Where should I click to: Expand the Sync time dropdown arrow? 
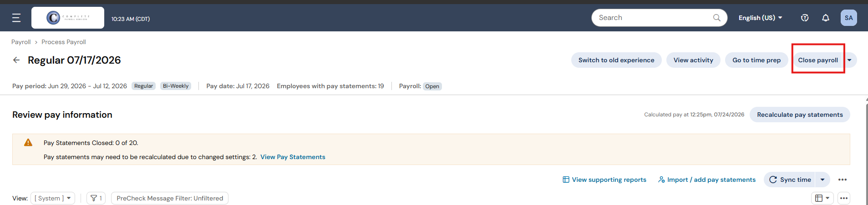[x=822, y=180]
